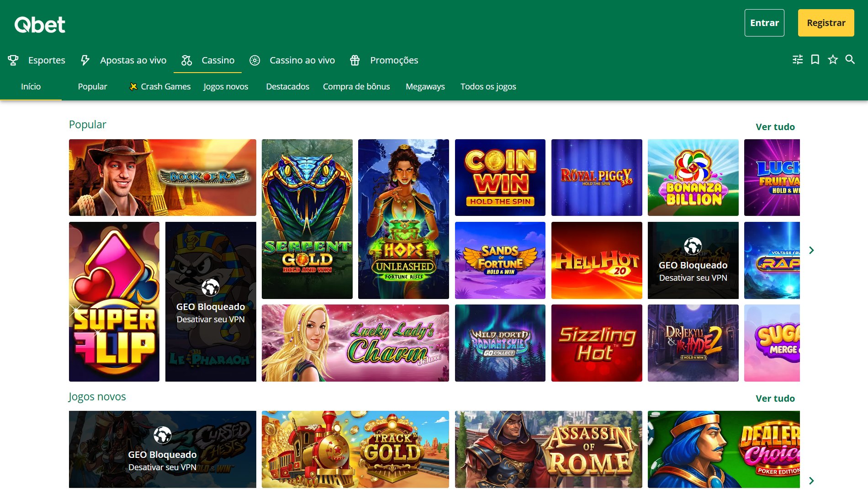868x493 pixels.
Task: Click the Esportes trophy icon
Action: click(x=13, y=60)
